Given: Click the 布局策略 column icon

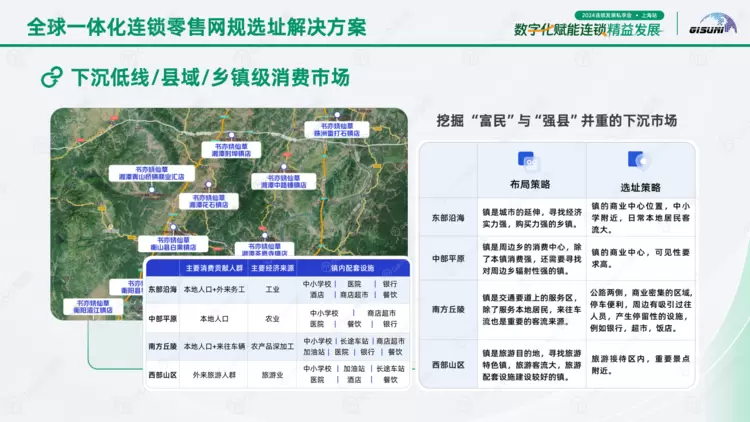Looking at the screenshot, I should click(527, 161).
